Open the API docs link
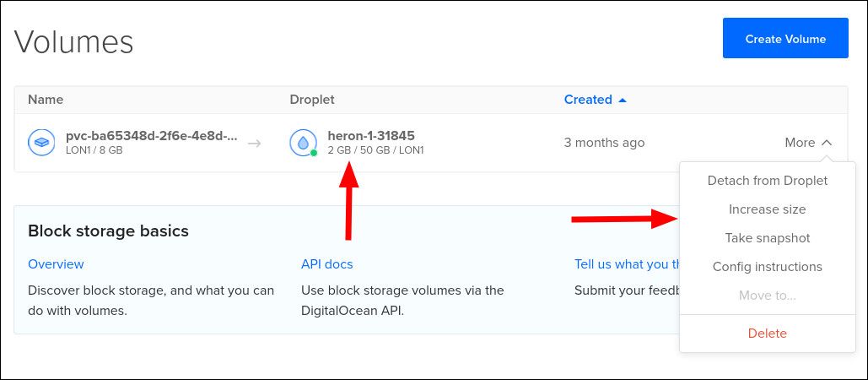The image size is (868, 380). 326,264
